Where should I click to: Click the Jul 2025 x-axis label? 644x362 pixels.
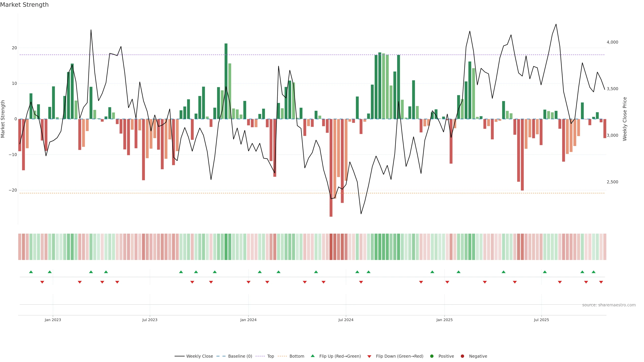(541, 320)
